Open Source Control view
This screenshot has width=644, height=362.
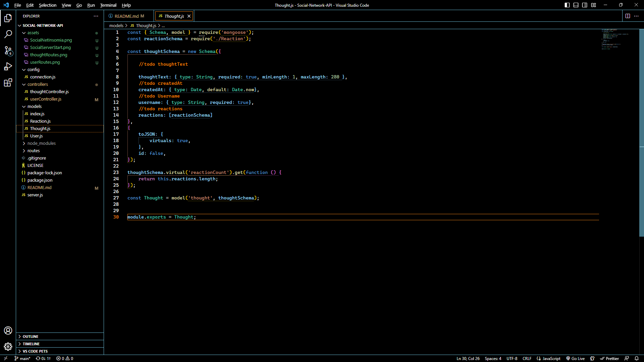(x=8, y=50)
